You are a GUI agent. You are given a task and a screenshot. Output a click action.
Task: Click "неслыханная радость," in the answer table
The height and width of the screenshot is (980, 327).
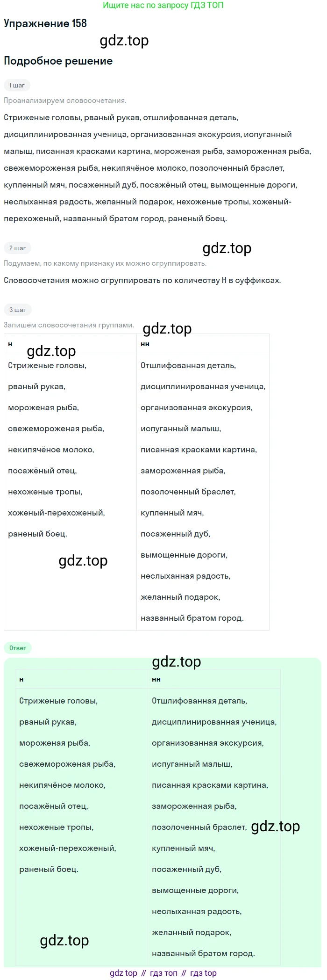coord(197,911)
